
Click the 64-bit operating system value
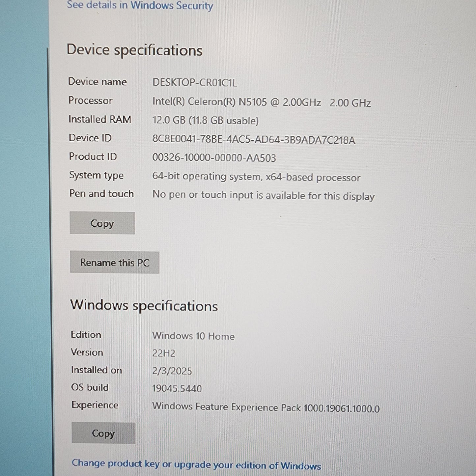pos(256,177)
